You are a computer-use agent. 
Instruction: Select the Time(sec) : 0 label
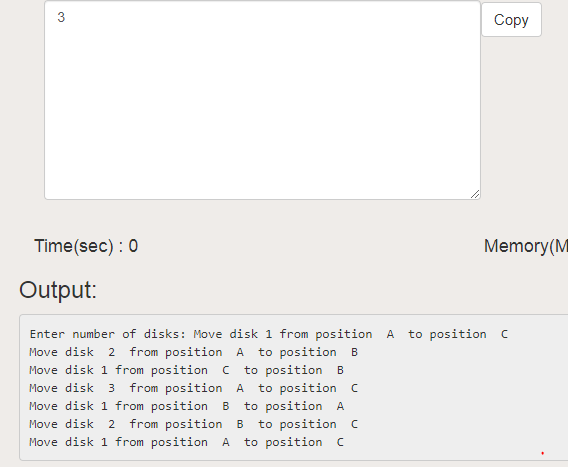point(86,246)
